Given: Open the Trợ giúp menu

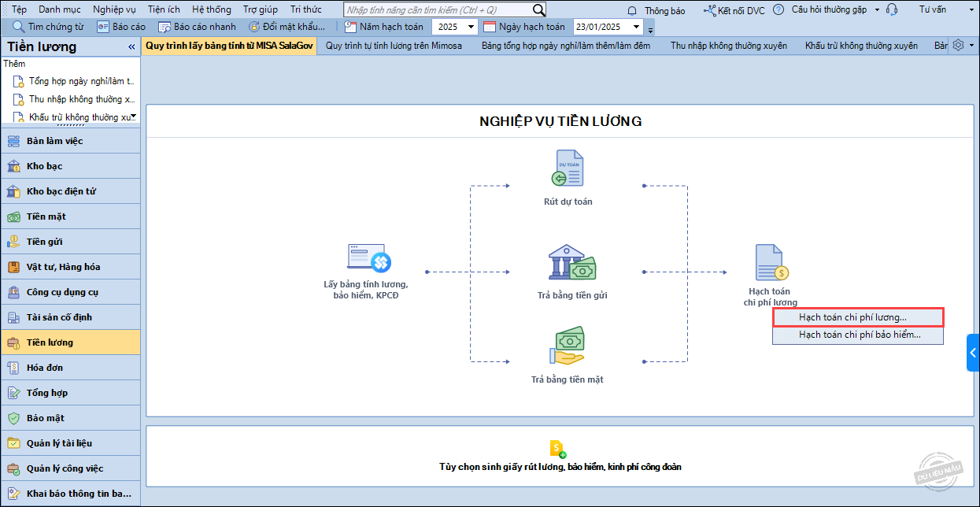Looking at the screenshot, I should [x=261, y=9].
